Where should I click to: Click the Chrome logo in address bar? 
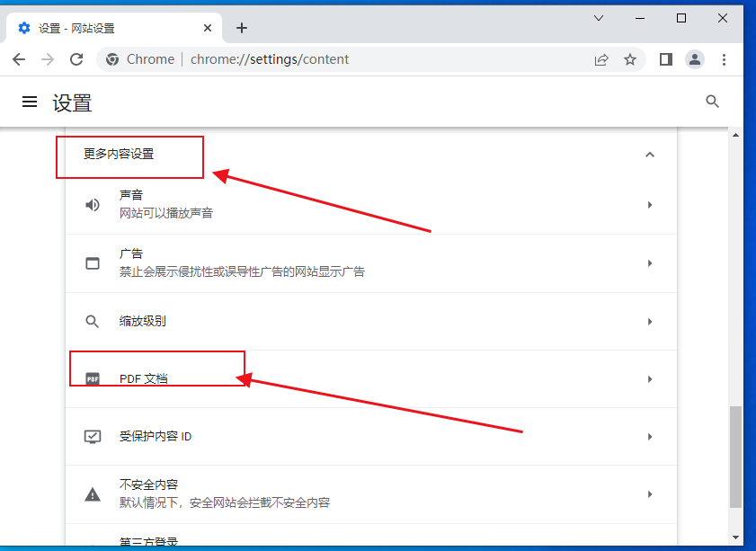[112, 59]
